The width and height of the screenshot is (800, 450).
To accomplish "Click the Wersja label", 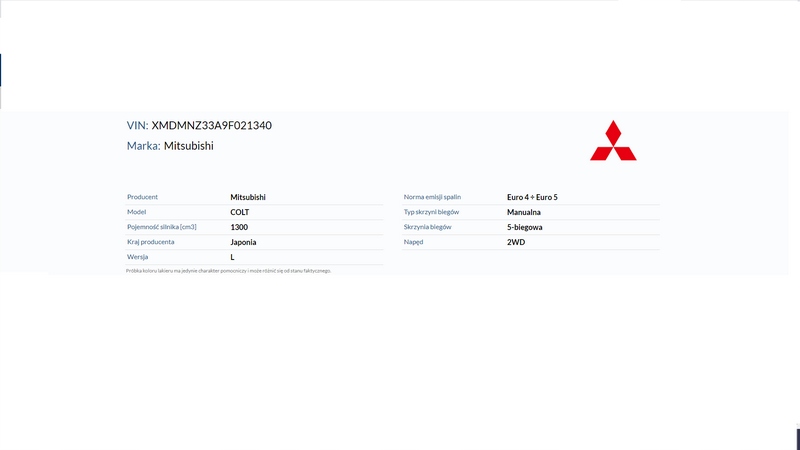I will coord(137,257).
